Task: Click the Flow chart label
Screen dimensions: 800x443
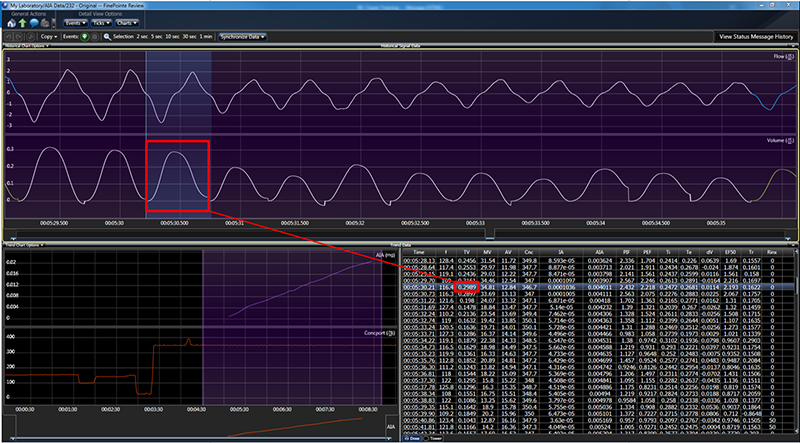Action: tap(784, 57)
